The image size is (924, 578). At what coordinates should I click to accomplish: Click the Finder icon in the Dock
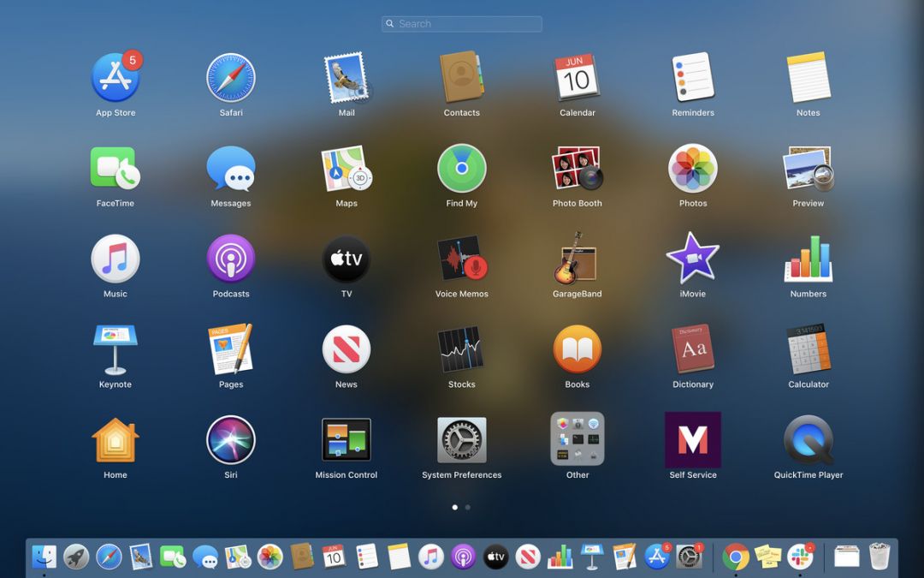click(44, 557)
